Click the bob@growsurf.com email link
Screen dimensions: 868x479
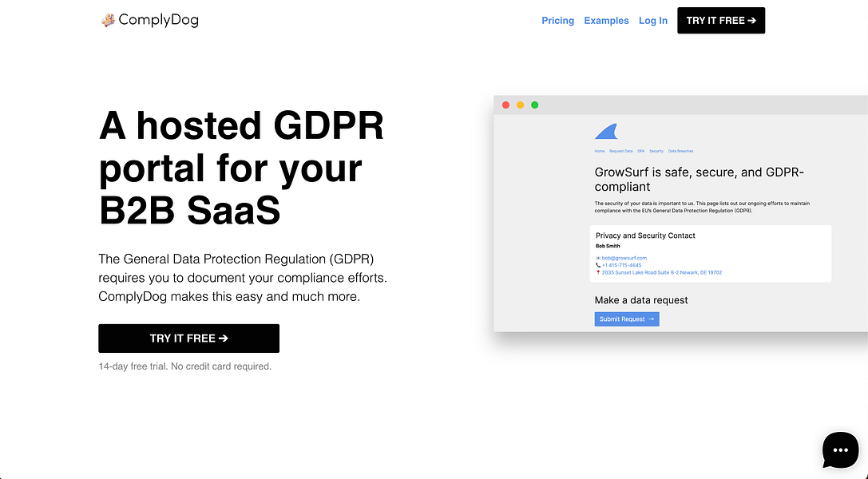[x=624, y=259]
